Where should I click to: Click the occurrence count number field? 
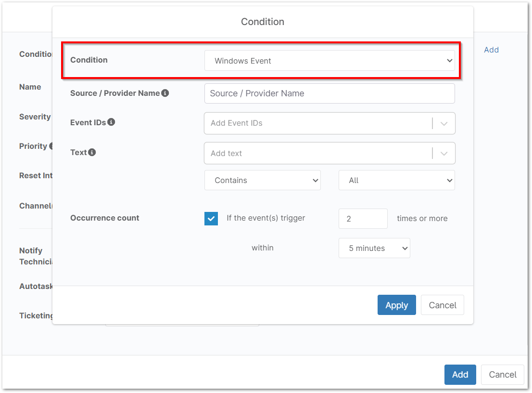(363, 219)
